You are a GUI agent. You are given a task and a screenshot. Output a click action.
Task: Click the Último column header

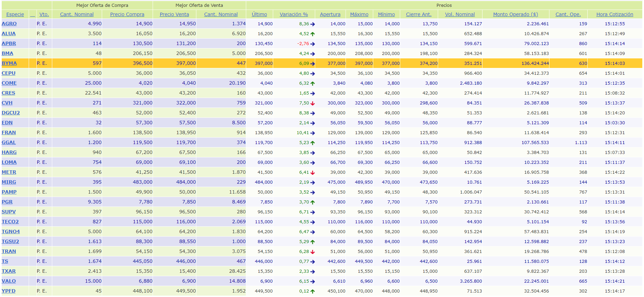pos(259,14)
